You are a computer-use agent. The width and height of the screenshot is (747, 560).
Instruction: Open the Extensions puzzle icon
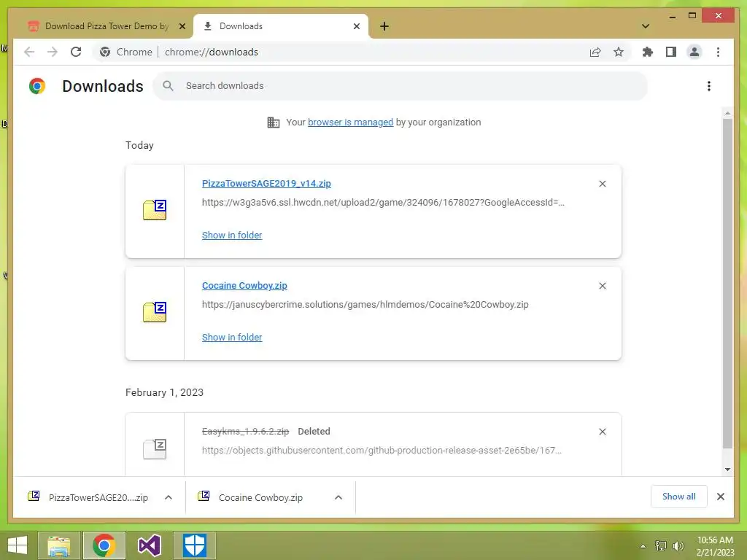point(648,52)
